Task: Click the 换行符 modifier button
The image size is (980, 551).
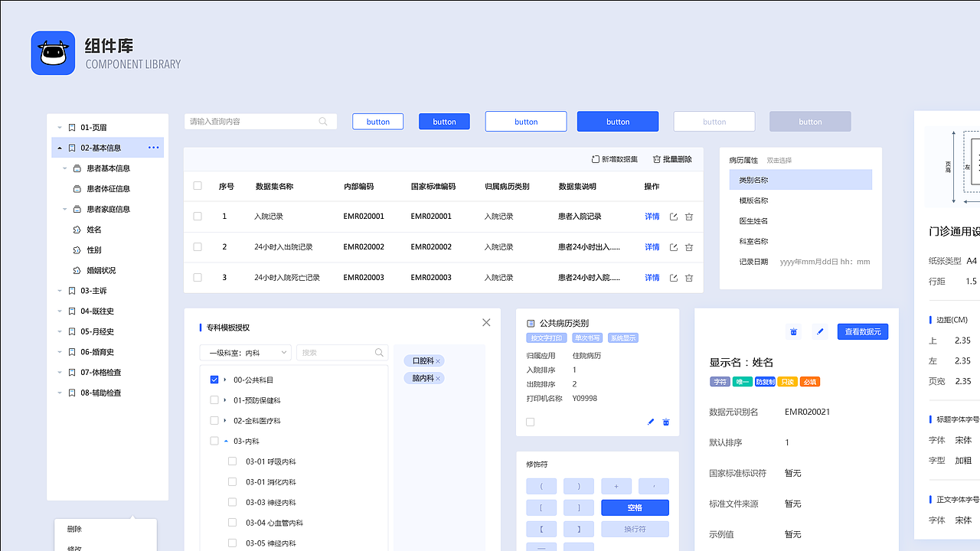Action: pyautogui.click(x=635, y=529)
